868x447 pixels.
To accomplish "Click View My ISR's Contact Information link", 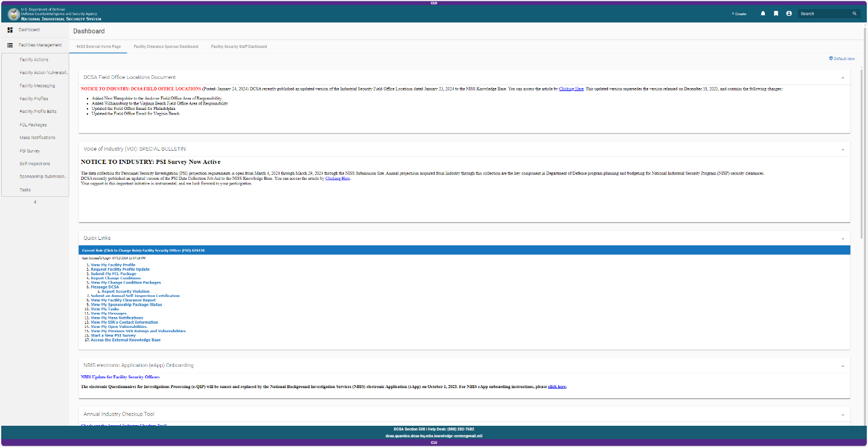I will pos(125,322).
